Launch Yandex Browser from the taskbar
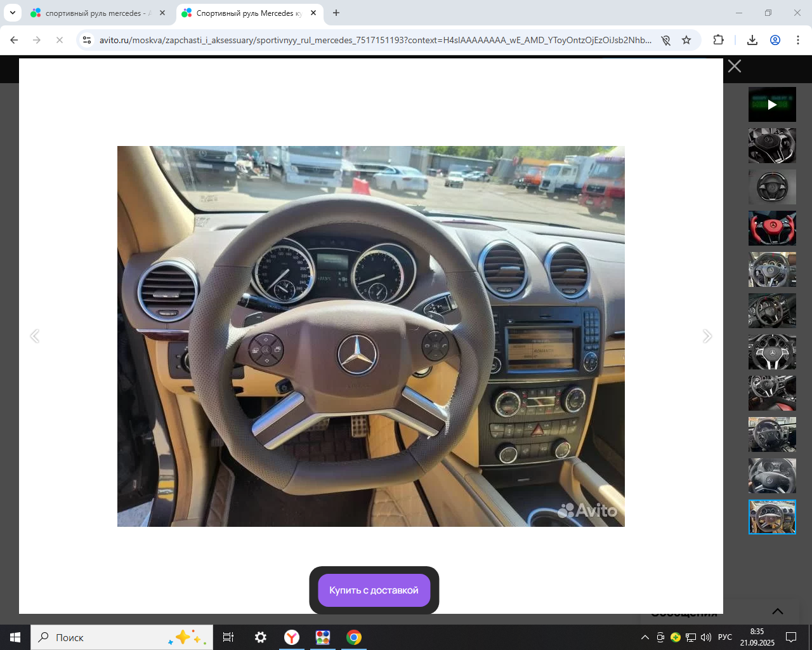 click(292, 637)
